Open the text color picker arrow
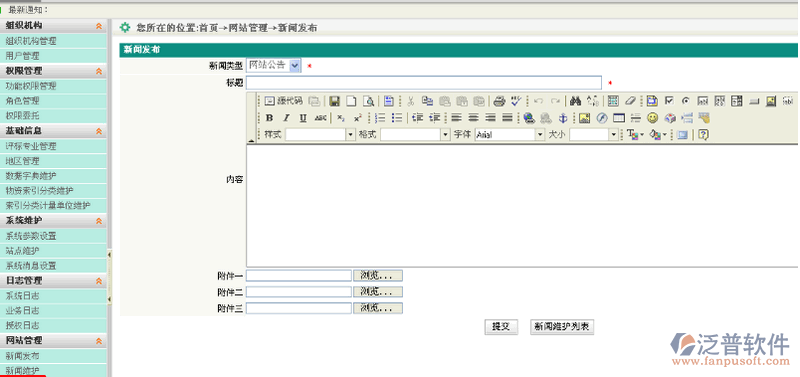 coord(642,135)
